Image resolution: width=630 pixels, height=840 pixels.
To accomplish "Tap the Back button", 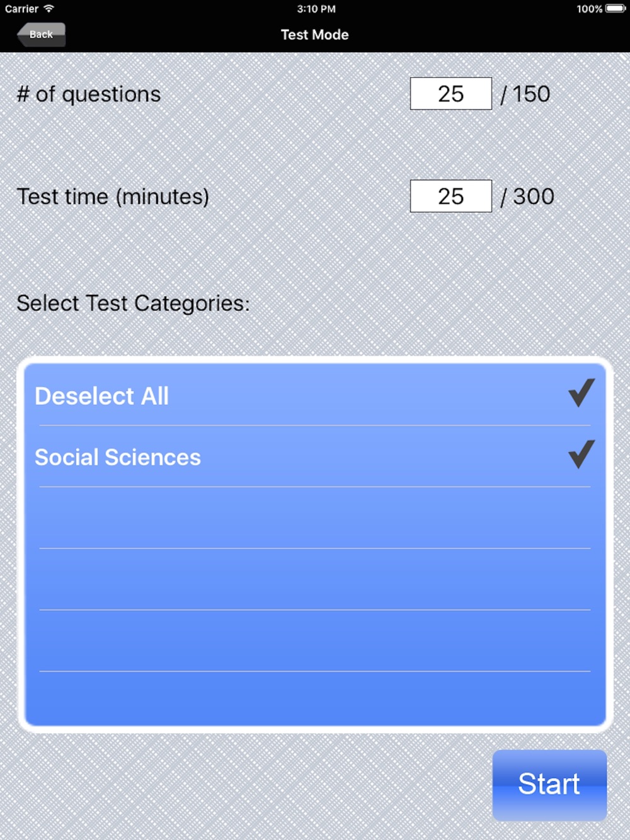I will point(41,35).
